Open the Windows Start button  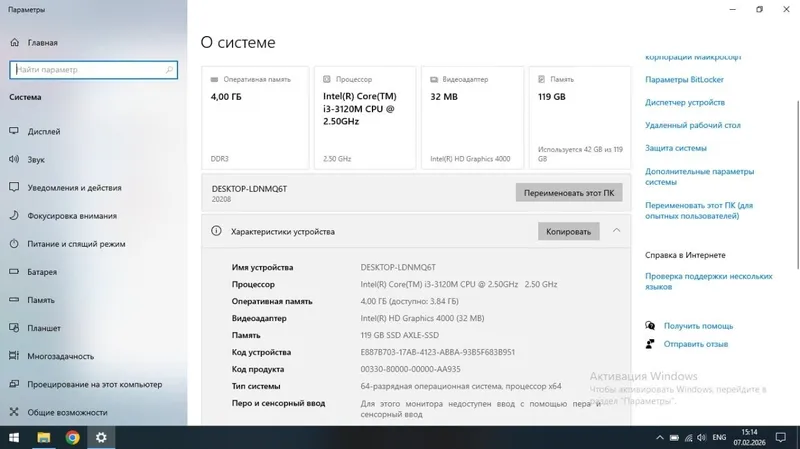tap(14, 437)
